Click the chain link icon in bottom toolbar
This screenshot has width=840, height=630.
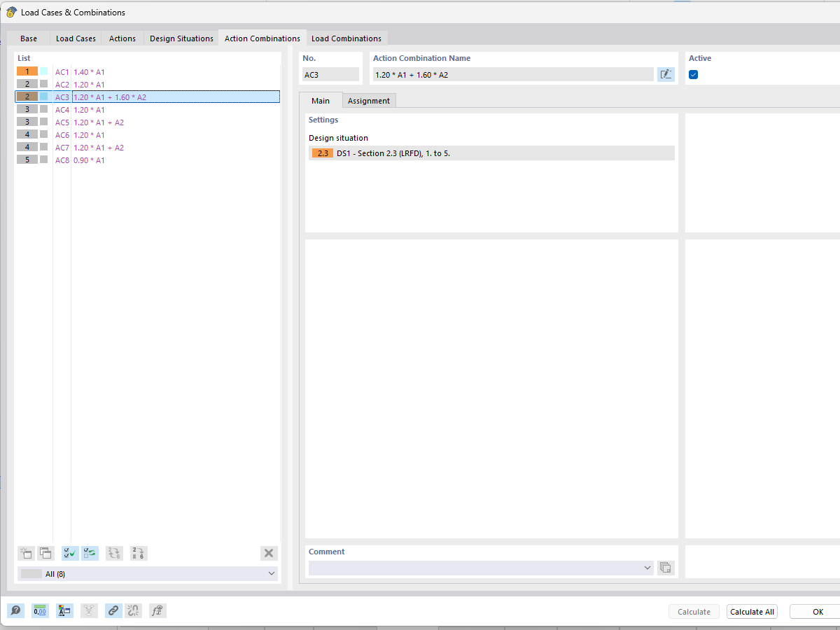coord(113,610)
